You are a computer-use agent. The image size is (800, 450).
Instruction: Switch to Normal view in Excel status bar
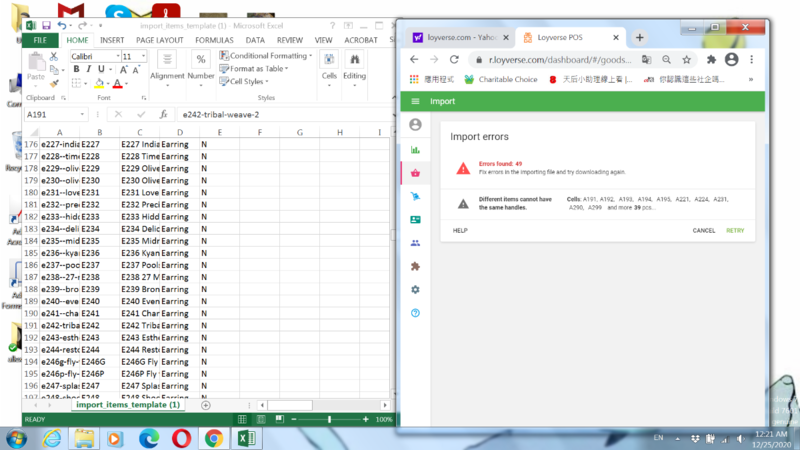242,419
